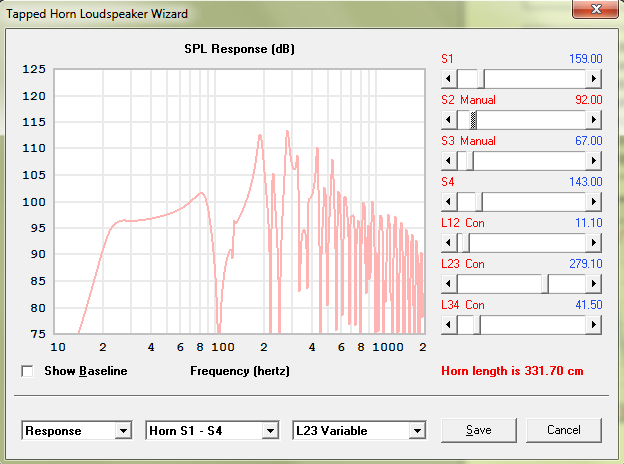Open the Response dropdown
The height and width of the screenshot is (464, 624).
77,431
